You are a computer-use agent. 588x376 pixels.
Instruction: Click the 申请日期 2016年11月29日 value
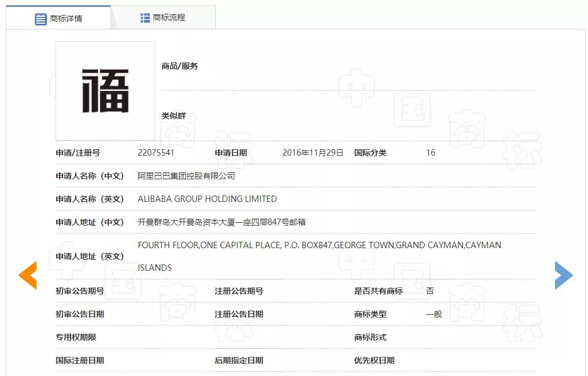[x=313, y=152]
